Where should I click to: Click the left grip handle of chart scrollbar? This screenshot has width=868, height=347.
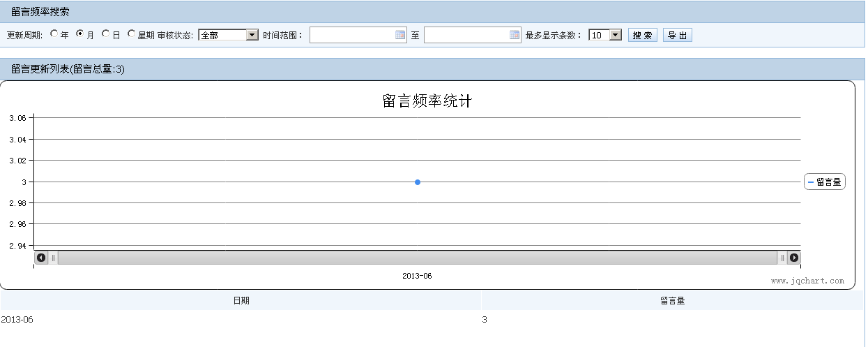coord(53,258)
